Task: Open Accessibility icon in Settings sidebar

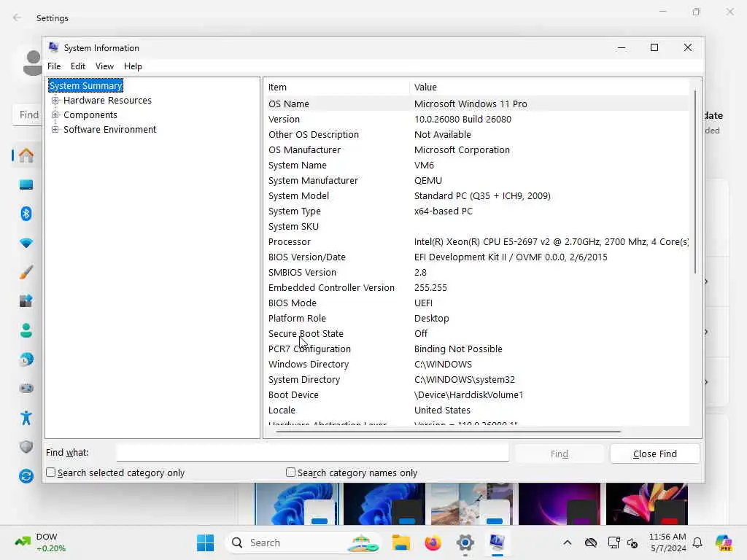Action: coord(26,418)
